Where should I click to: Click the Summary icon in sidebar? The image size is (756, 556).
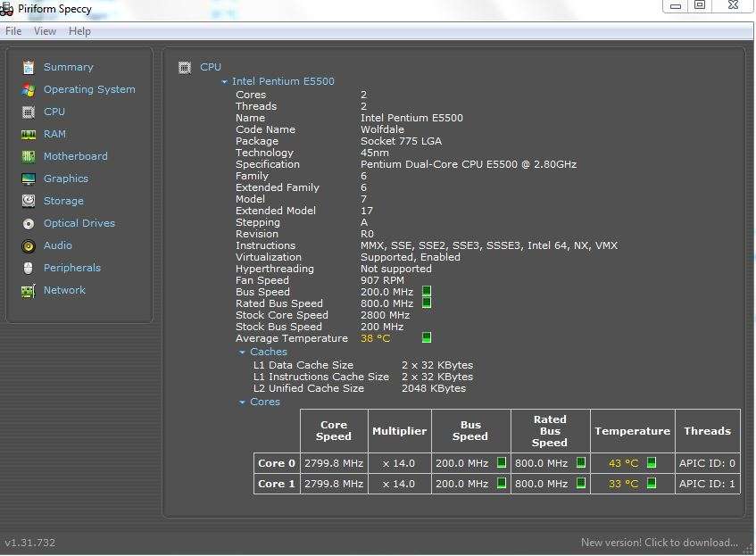pyautogui.click(x=29, y=67)
